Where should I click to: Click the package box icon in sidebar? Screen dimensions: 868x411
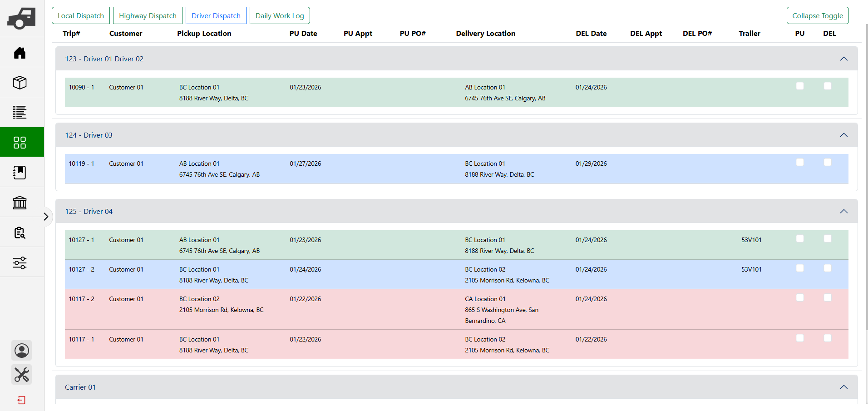(20, 83)
